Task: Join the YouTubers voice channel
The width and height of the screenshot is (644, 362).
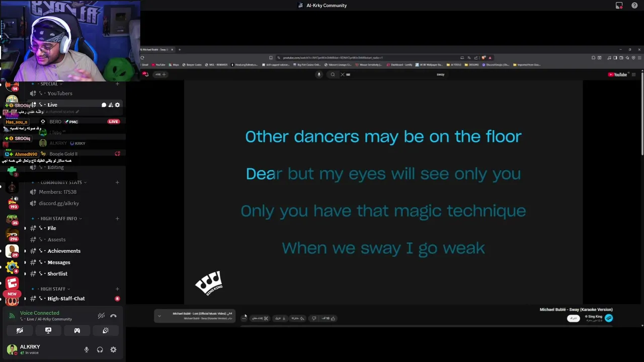Action: pos(60,94)
